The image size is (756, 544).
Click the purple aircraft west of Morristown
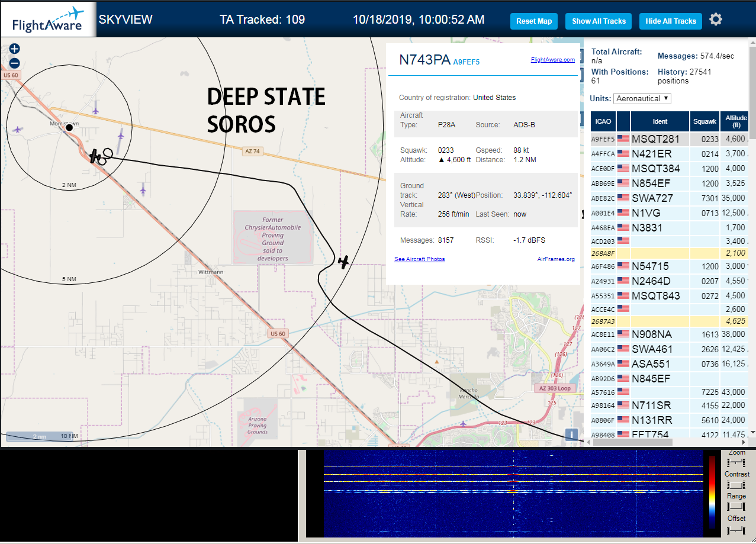coord(18,129)
